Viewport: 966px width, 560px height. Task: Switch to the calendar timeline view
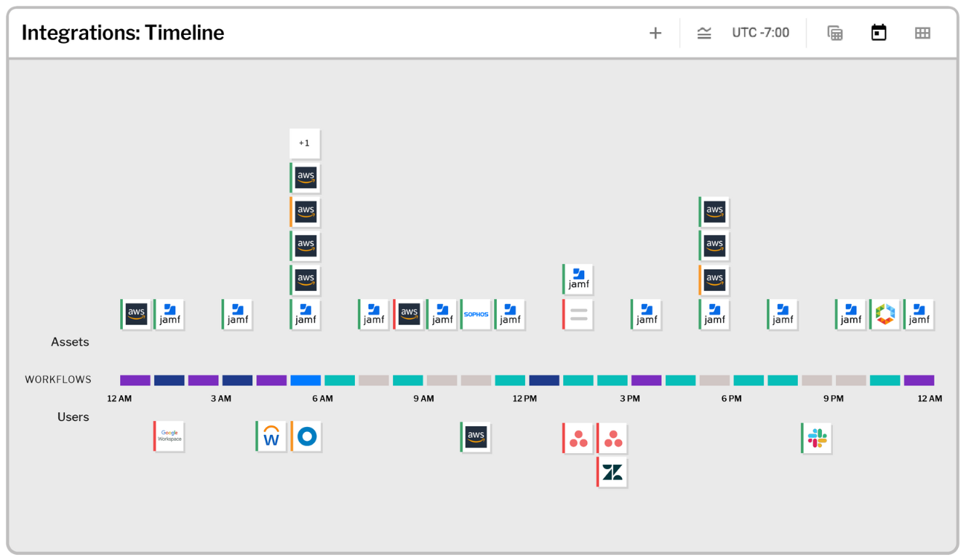(879, 33)
